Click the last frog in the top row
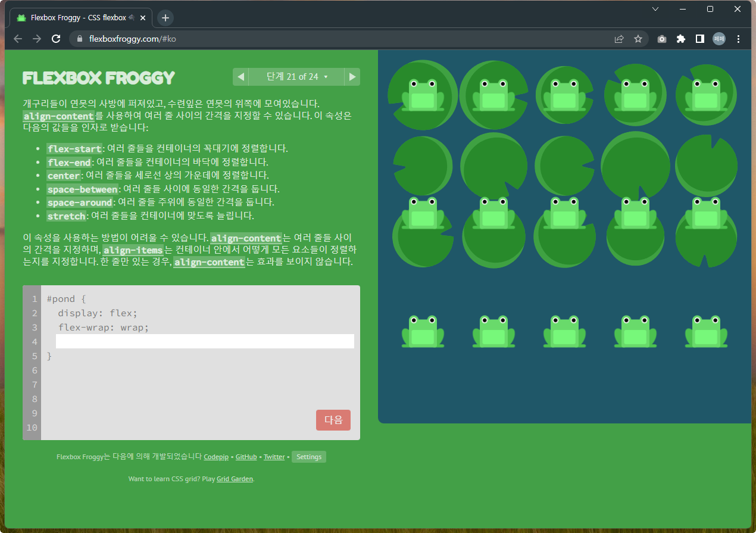 click(706, 95)
